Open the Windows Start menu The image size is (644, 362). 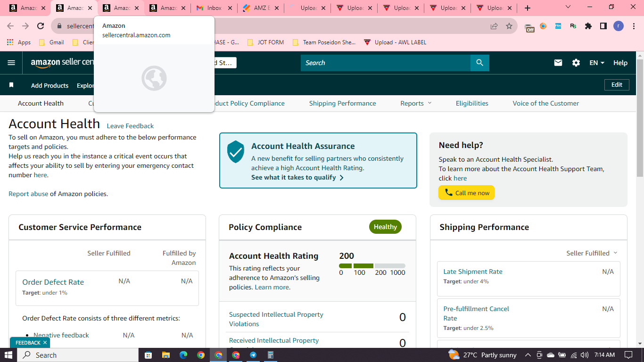(8, 355)
